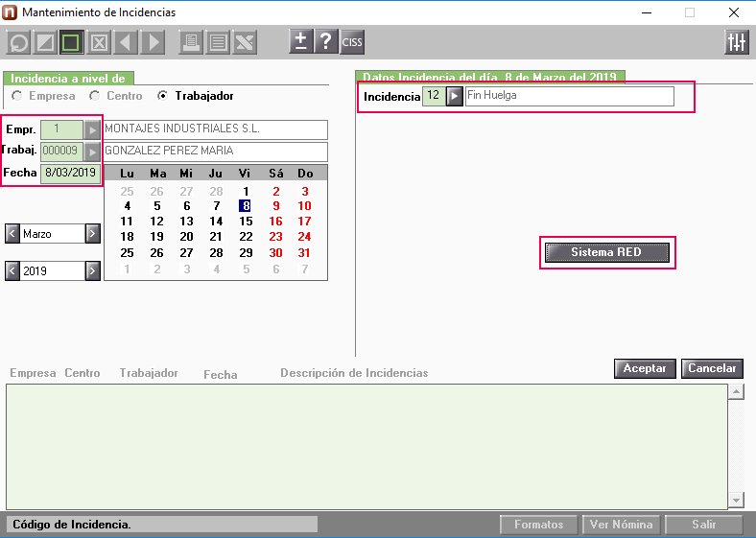Screen dimensions: 756x538
Task: Click the delete crossed-box toolbar icon
Action: [99, 42]
